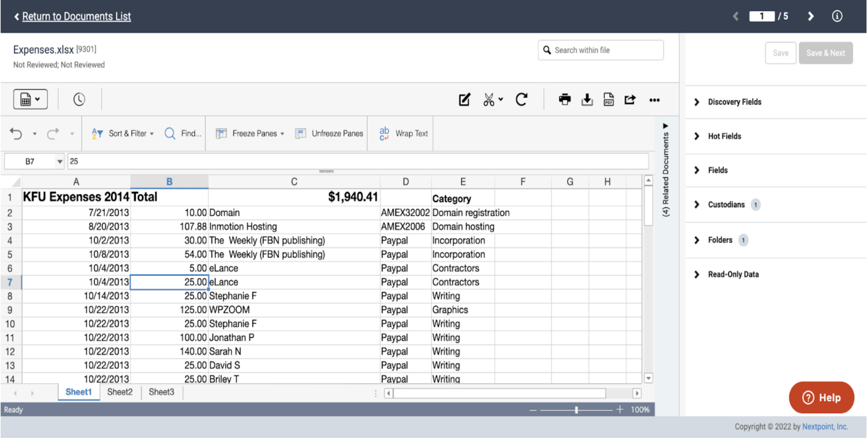Click the Save & Next button

(x=826, y=53)
